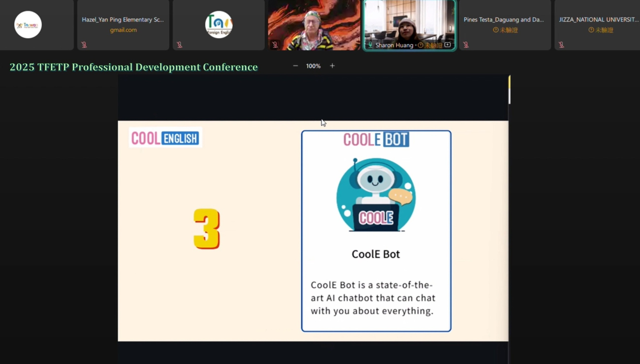Screen dimensions: 640x364
Task: Click the unverified badge beside Sharon Huang
Action: click(x=430, y=45)
